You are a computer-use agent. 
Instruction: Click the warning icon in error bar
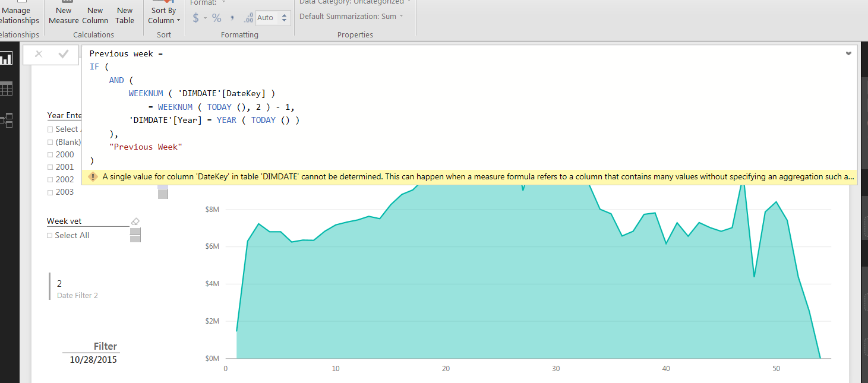click(x=93, y=177)
